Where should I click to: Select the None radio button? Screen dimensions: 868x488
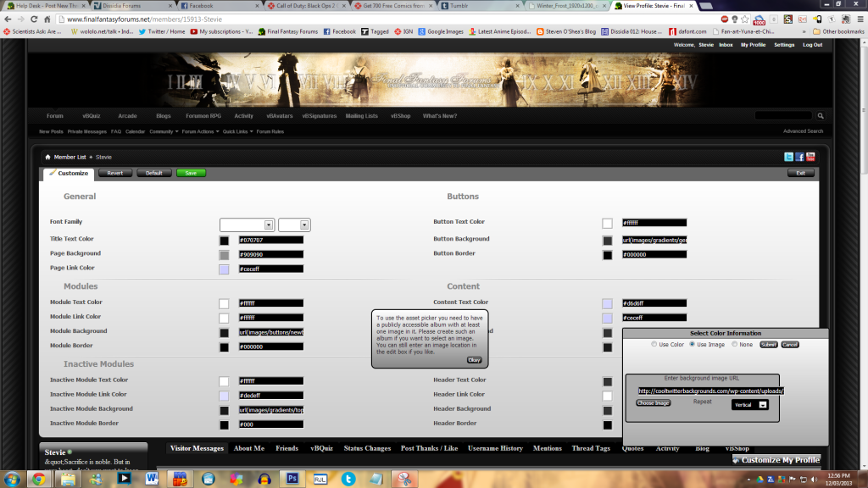[x=735, y=344]
